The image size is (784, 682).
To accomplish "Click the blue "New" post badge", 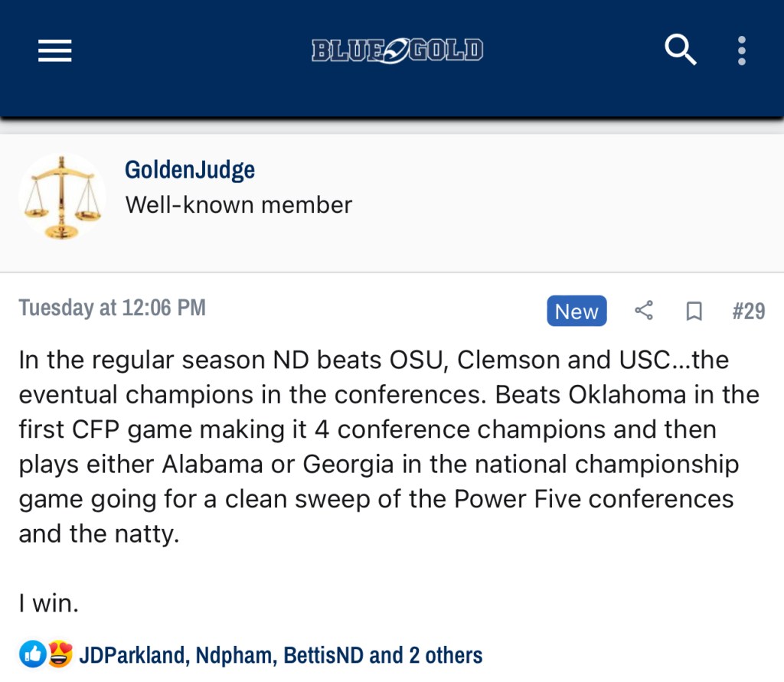I will click(577, 312).
